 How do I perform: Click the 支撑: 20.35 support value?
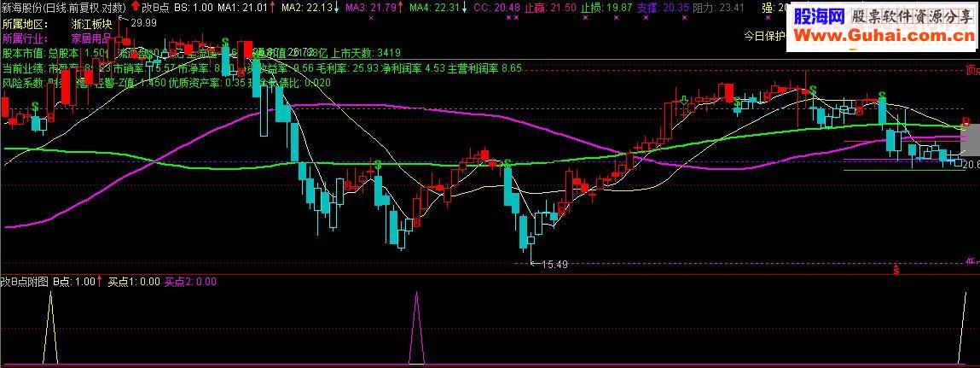pos(663,8)
